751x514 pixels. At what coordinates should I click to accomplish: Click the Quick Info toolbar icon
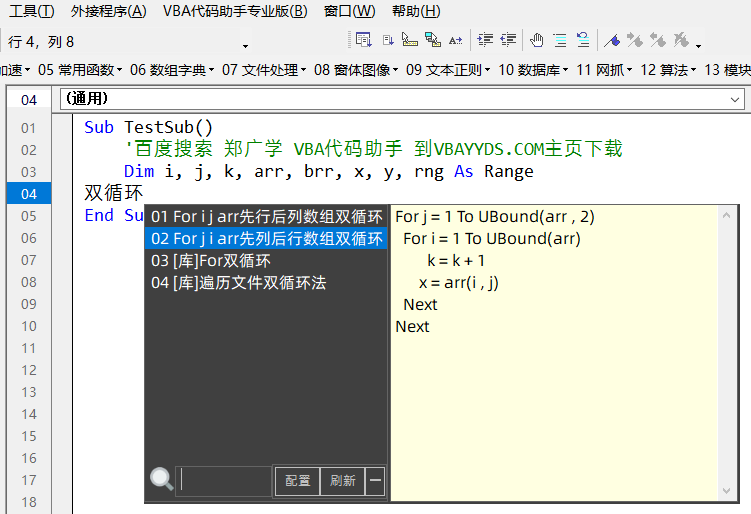coord(409,40)
